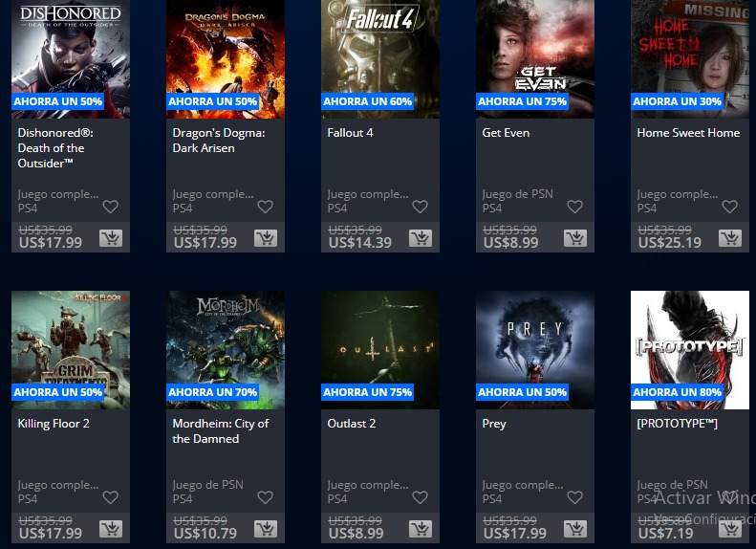Open the Mordheim: City of the Damned title

coord(221,430)
